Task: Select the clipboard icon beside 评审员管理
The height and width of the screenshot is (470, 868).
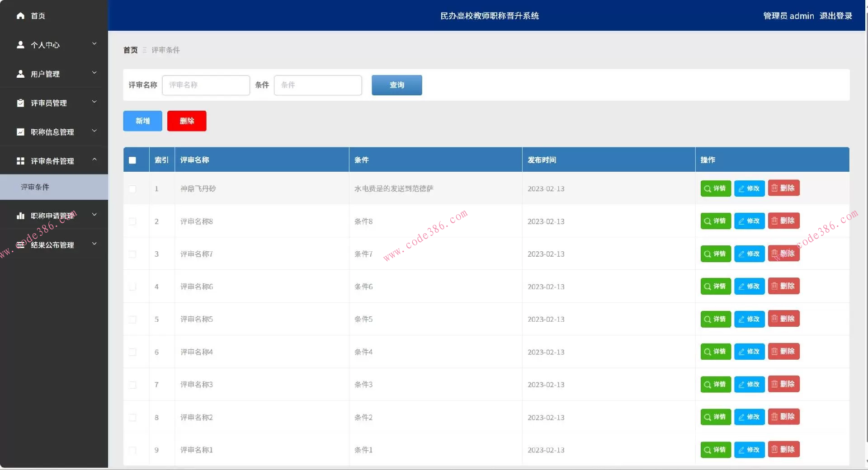Action: pos(21,103)
